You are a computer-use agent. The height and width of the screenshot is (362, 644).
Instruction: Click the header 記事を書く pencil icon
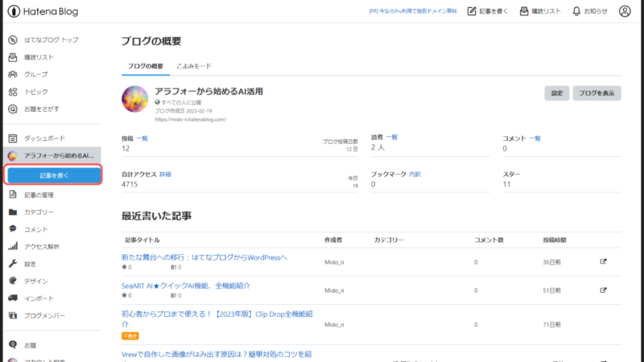[472, 11]
